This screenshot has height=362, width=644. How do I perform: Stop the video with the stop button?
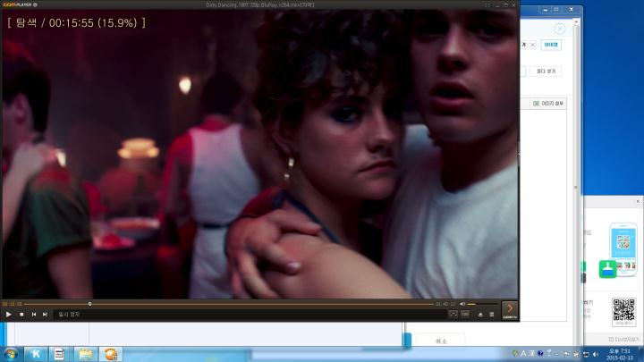(x=21, y=315)
